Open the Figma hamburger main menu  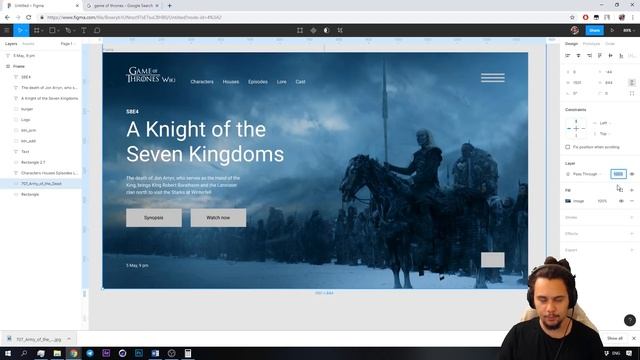(7, 30)
